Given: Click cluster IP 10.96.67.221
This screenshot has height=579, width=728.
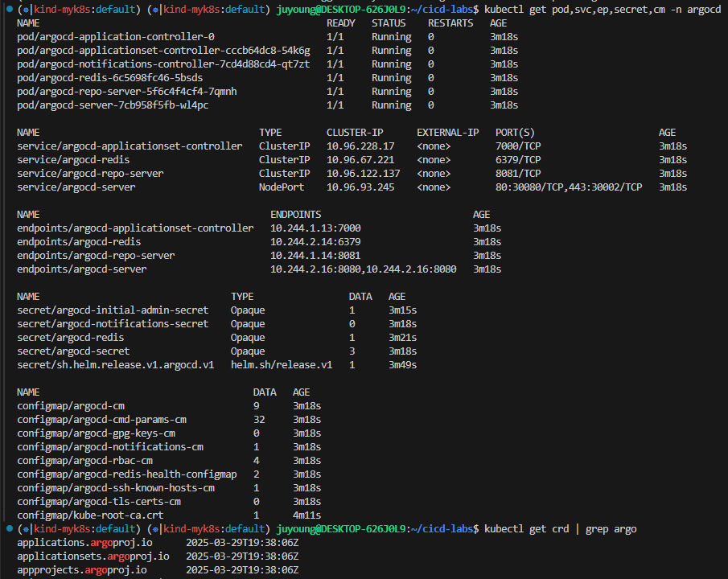Looking at the screenshot, I should tap(360, 160).
